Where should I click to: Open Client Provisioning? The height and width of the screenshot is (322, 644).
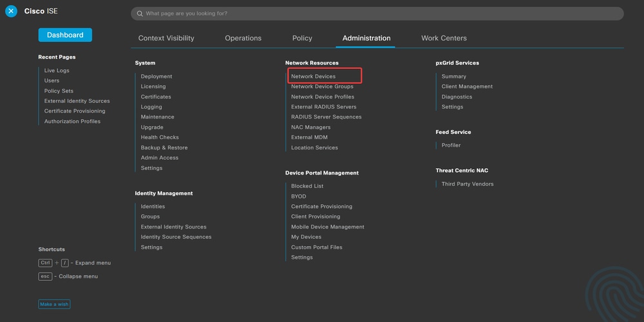315,216
